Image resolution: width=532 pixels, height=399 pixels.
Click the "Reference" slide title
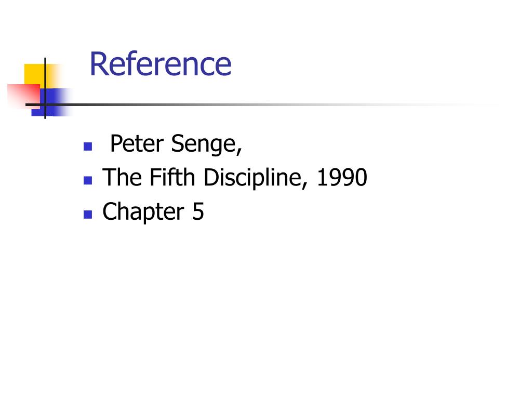click(161, 64)
